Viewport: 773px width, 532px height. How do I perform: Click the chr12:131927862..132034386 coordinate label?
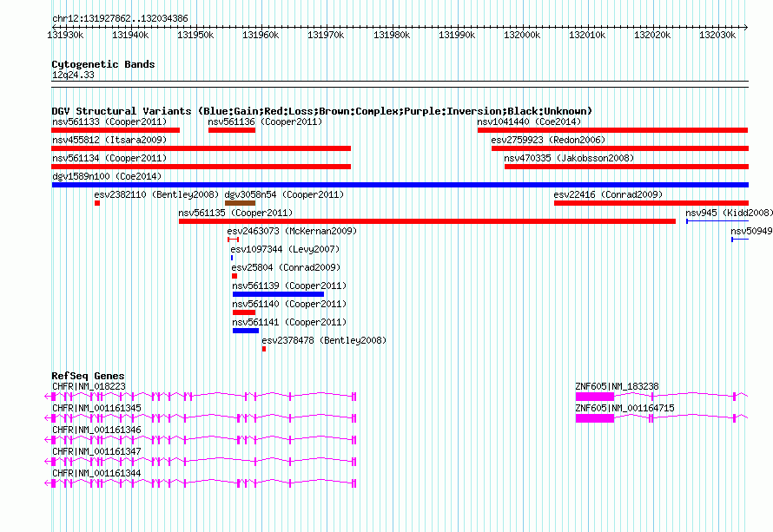120,19
